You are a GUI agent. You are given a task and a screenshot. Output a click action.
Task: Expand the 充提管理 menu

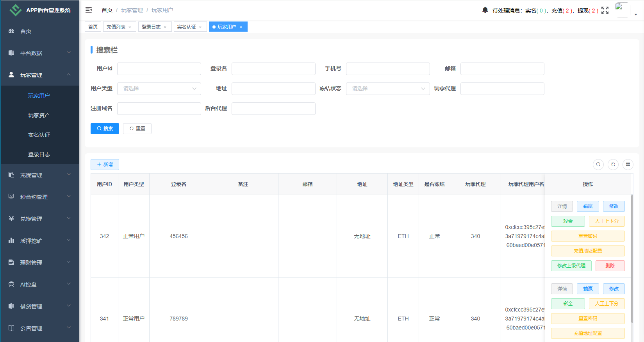(39, 175)
